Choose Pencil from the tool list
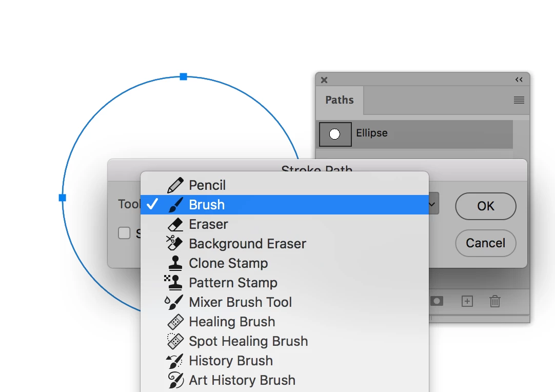This screenshot has height=392, width=555. 285,185
